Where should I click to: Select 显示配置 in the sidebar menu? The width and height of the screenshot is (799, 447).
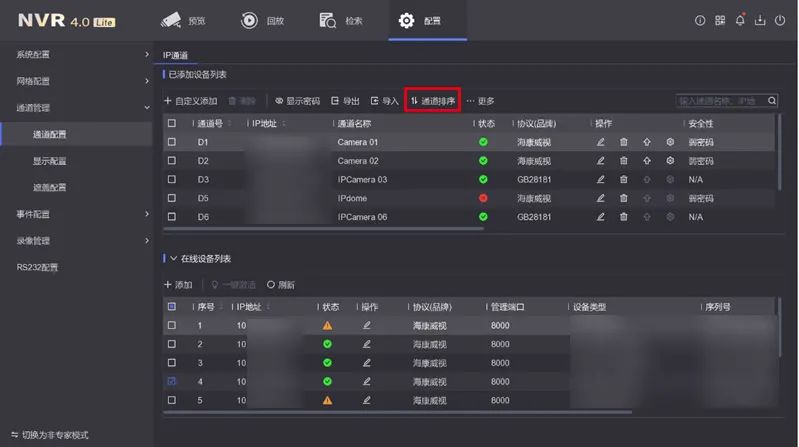(50, 161)
